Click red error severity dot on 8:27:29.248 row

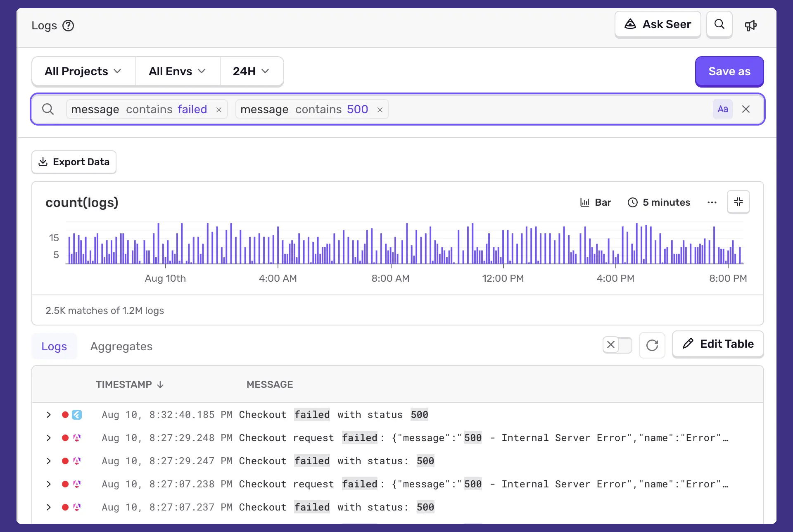65,438
